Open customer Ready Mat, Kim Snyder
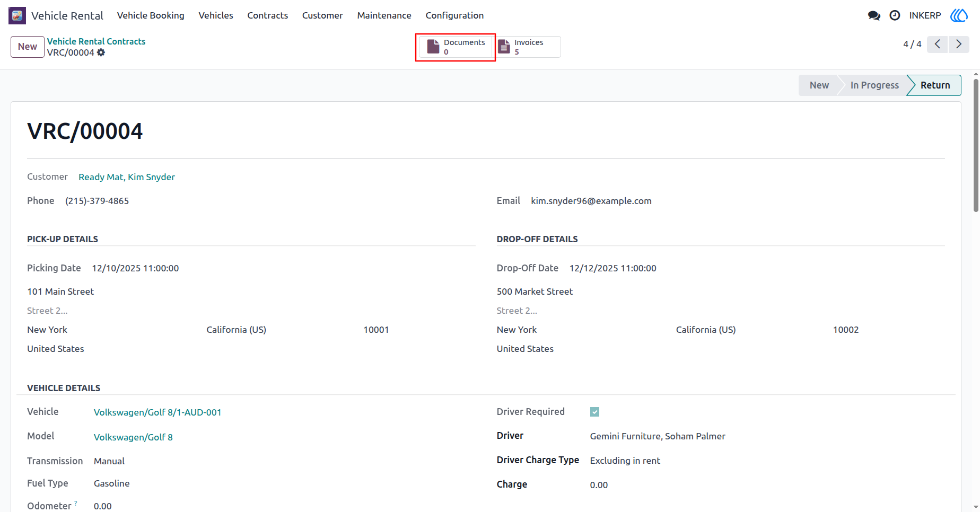The image size is (980, 512). (x=127, y=177)
